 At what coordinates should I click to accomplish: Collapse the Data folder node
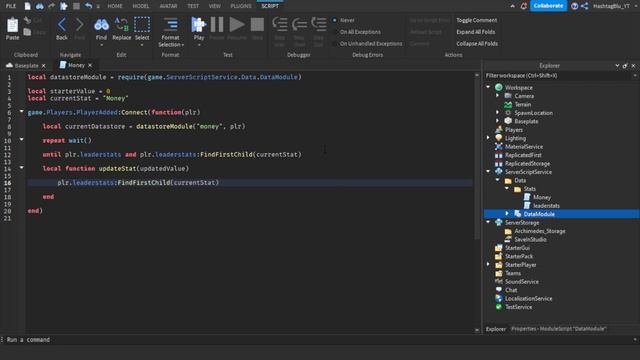tap(498, 180)
